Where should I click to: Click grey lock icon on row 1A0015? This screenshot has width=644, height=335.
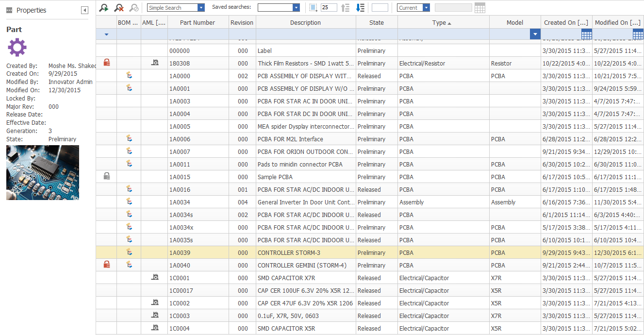click(x=107, y=176)
